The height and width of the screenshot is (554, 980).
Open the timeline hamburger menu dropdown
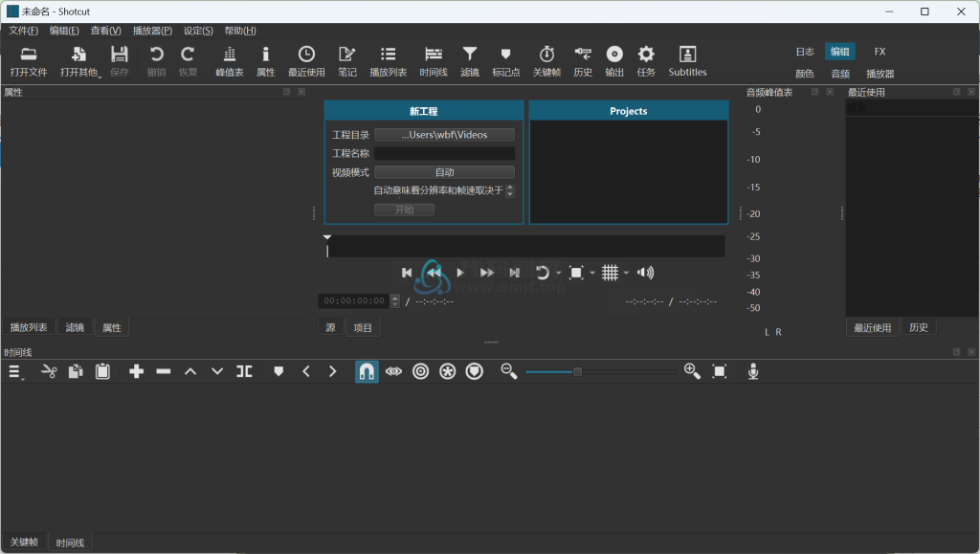pos(15,372)
